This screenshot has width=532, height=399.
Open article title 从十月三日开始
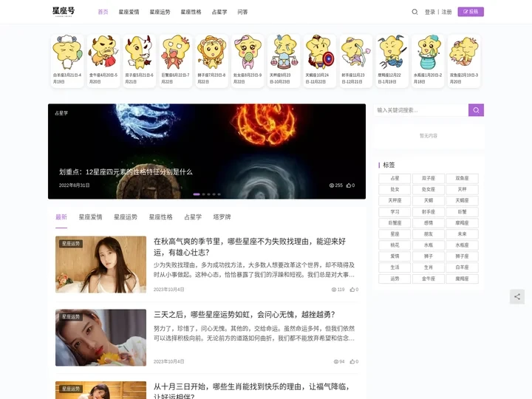pos(252,391)
